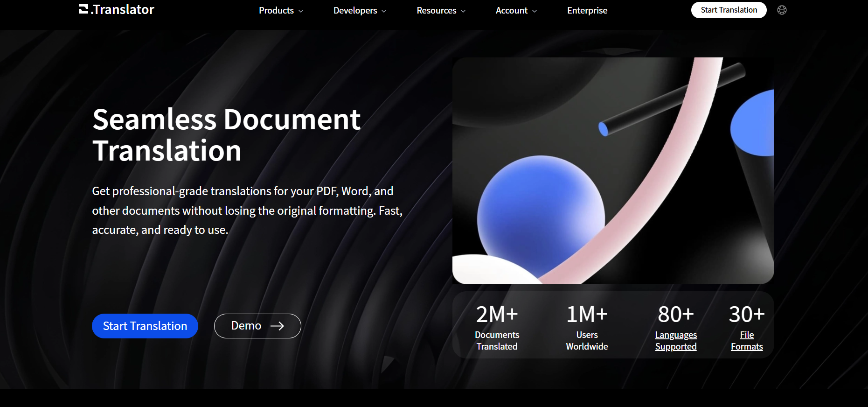Click the blue Start Translation button
The width and height of the screenshot is (868, 407).
tap(145, 326)
